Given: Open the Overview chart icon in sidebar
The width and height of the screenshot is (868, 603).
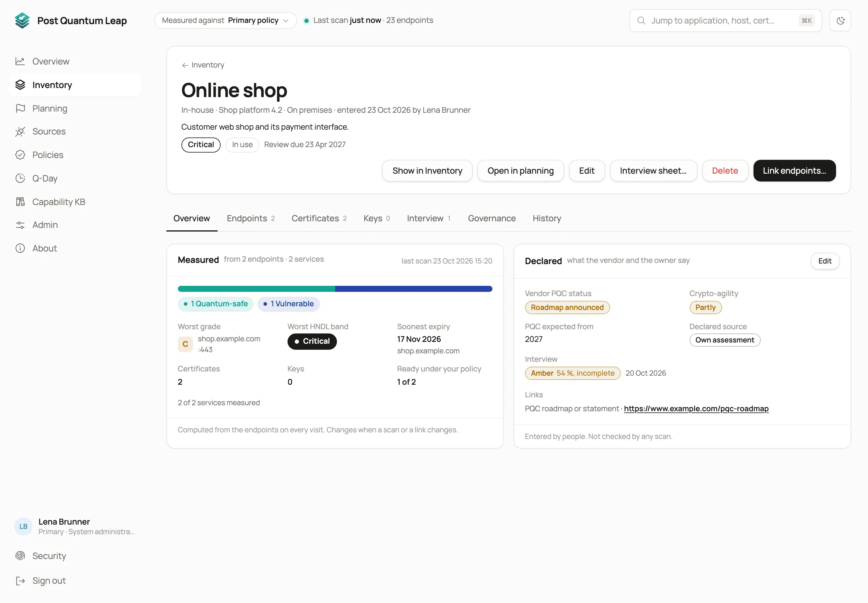Looking at the screenshot, I should pos(20,61).
